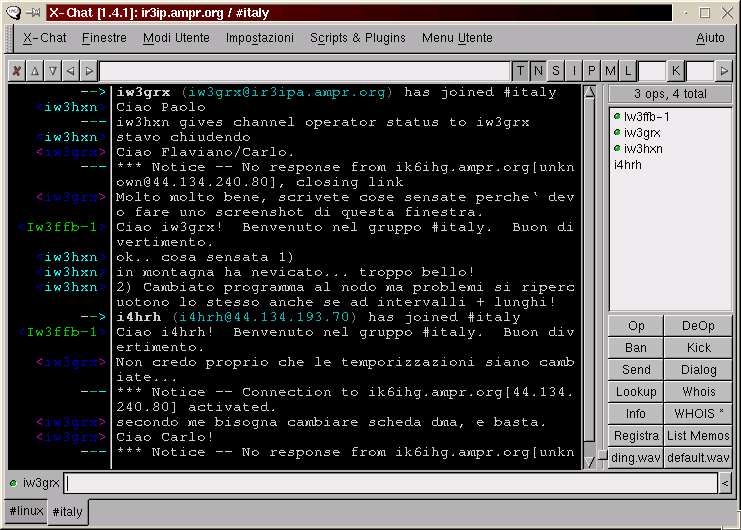Click the Op button
Viewport: 741px width, 530px height.
[x=636, y=326]
